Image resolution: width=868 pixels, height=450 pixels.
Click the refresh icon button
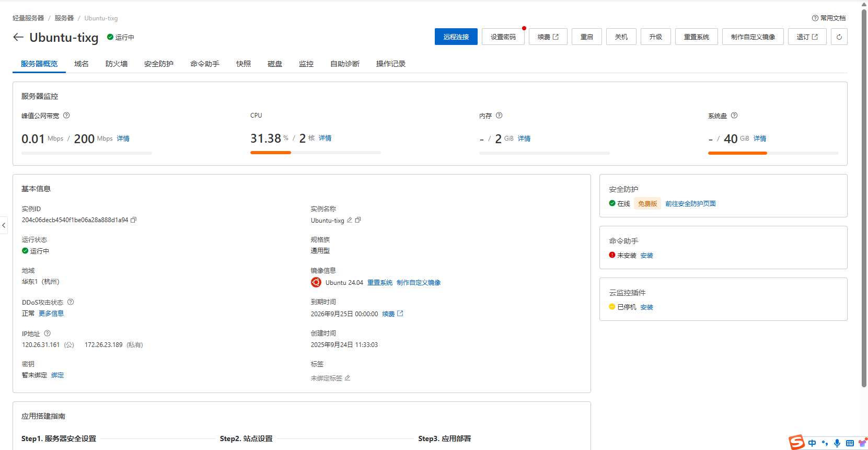point(839,37)
